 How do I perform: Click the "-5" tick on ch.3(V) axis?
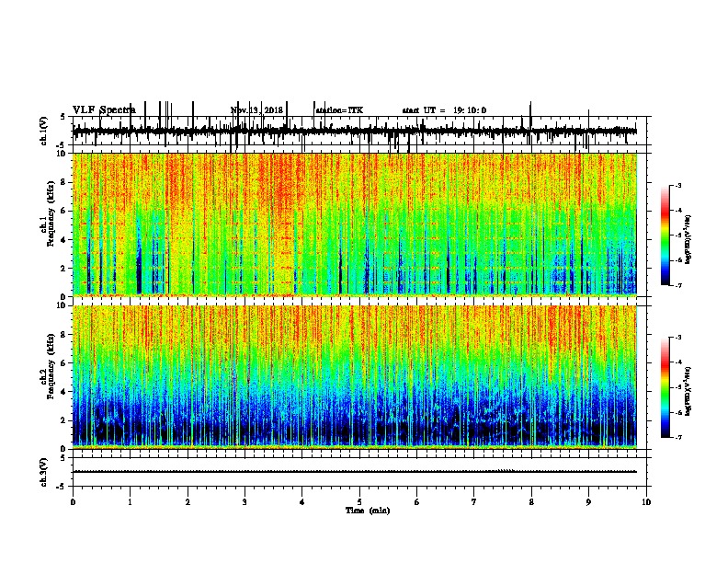(x=63, y=487)
